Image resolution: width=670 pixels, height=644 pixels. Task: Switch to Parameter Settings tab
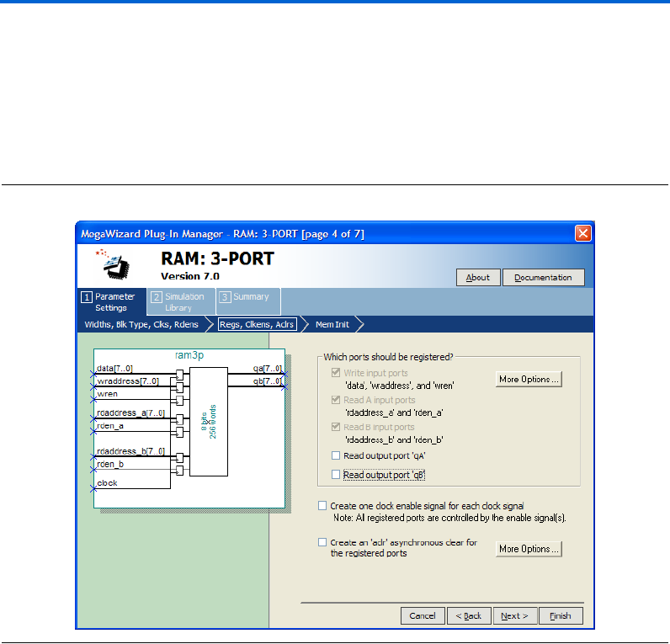(112, 301)
